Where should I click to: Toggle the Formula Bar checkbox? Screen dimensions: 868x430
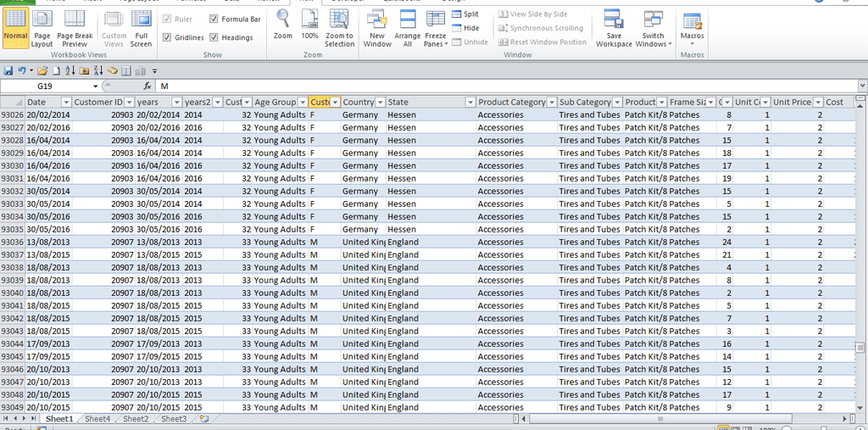pos(214,19)
